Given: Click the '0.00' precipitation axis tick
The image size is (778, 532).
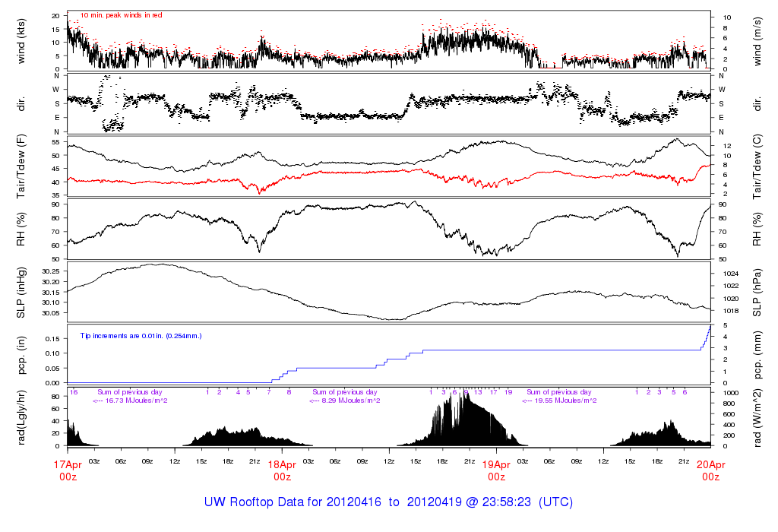Looking at the screenshot, I should point(53,383).
